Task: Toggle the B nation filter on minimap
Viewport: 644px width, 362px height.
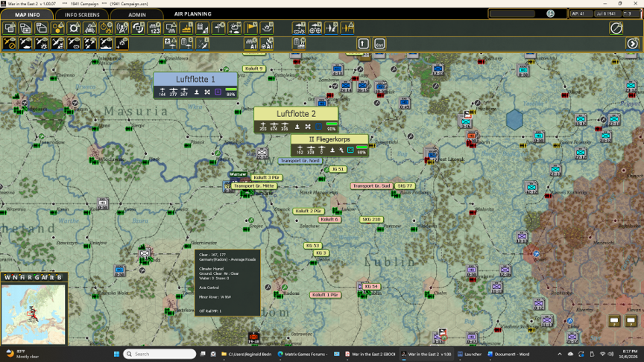Action: (x=60, y=277)
